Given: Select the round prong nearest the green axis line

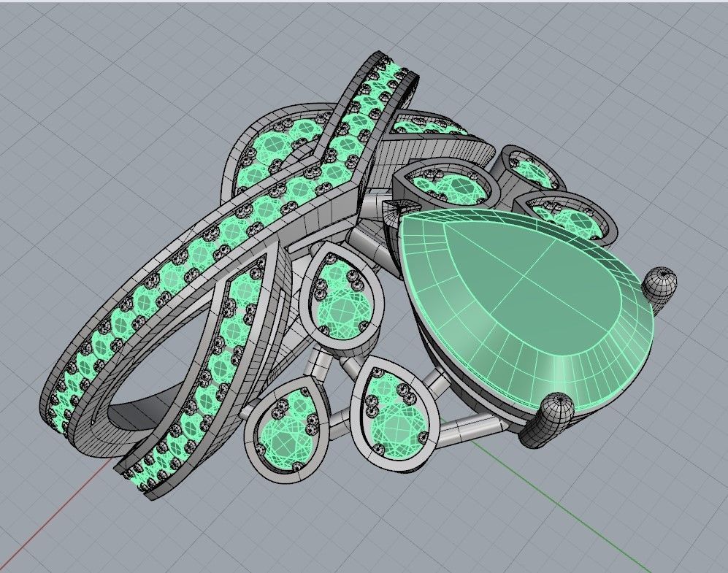Looking at the screenshot, I should (546, 420).
